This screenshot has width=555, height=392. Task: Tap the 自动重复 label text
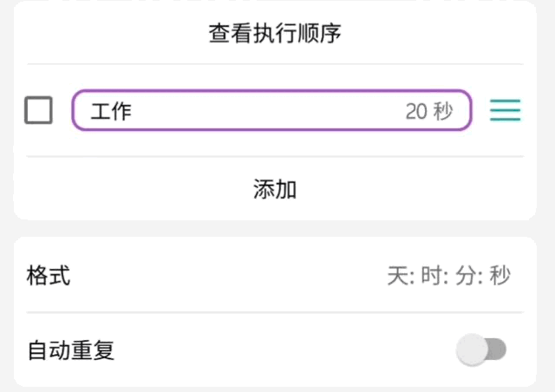[x=71, y=351]
